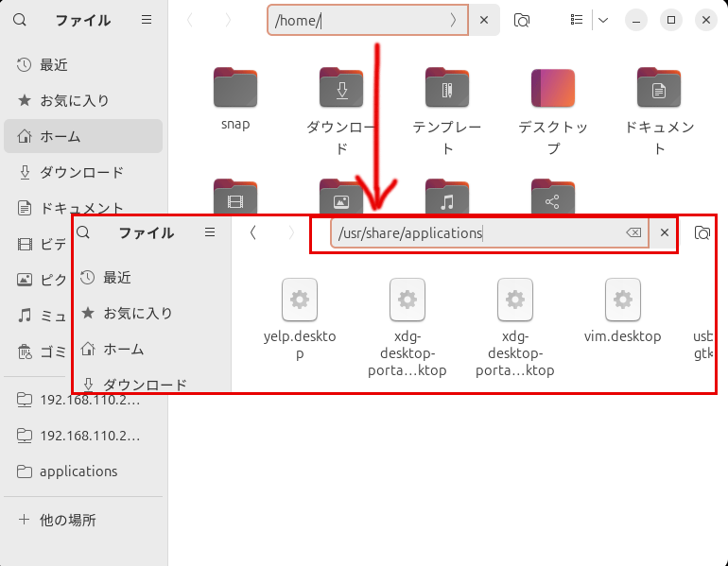Select the applications bookmark in the sidebar
Image resolution: width=728 pixels, height=566 pixels.
click(x=78, y=471)
